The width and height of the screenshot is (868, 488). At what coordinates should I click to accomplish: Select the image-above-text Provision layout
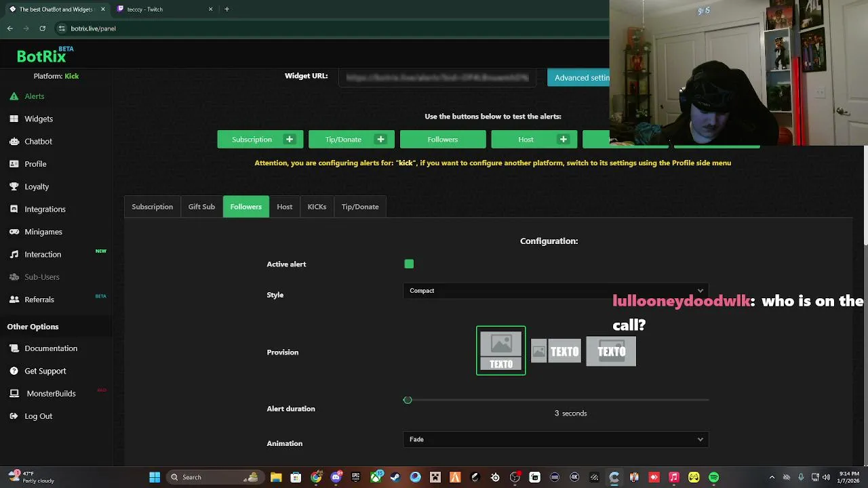click(501, 350)
